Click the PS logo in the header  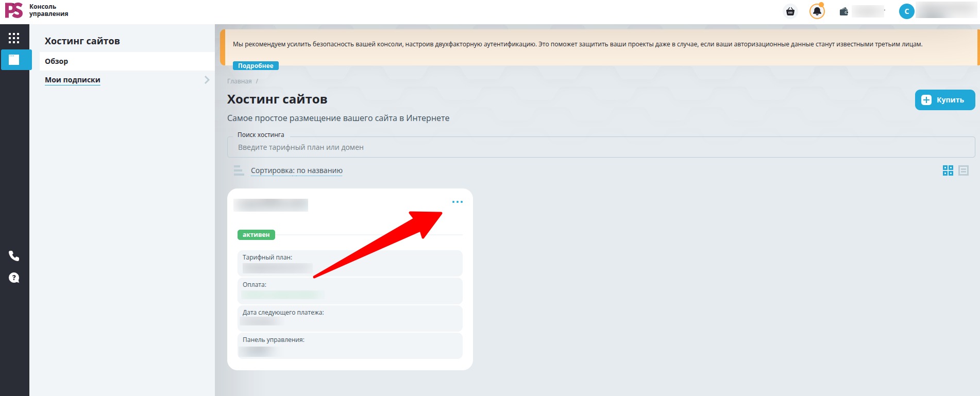click(x=13, y=10)
